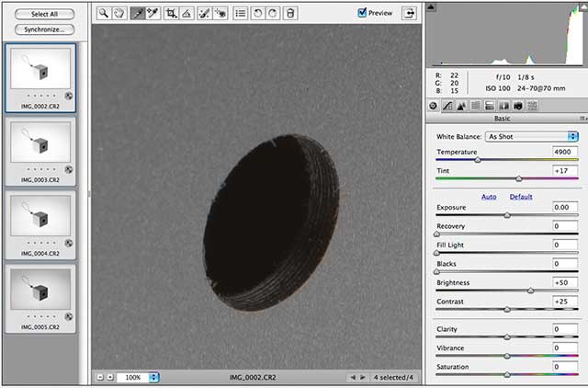588x388 pixels.
Task: Click the Brightness slider handle
Action: click(x=531, y=291)
